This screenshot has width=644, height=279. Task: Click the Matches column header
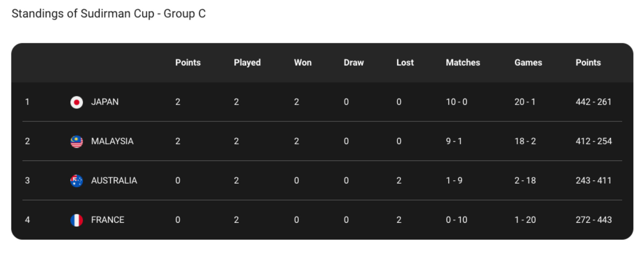pos(463,62)
